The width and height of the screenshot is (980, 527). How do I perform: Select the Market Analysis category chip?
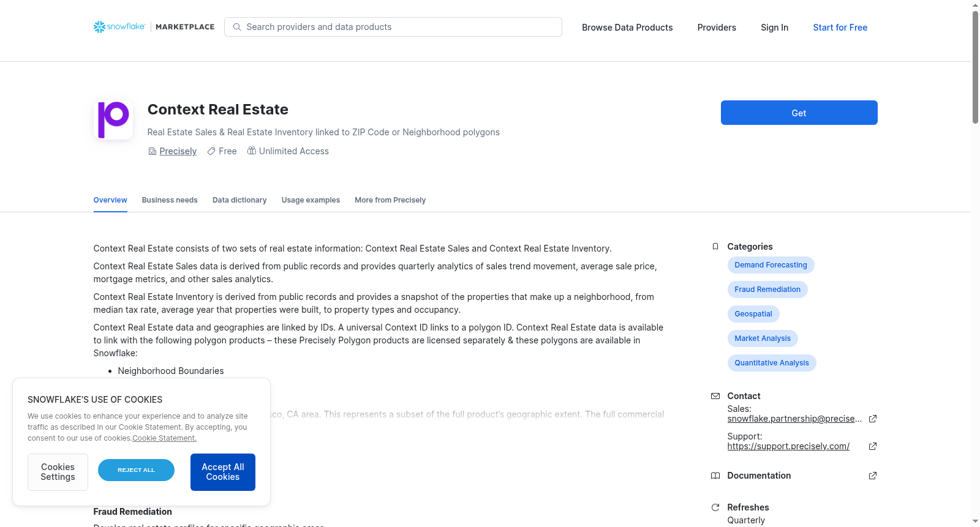click(x=763, y=338)
